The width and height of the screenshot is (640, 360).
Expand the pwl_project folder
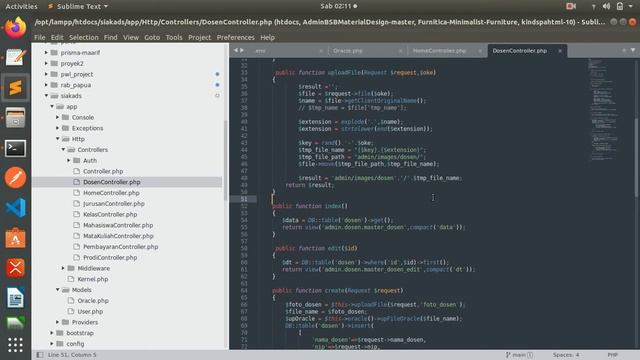coord(46,74)
